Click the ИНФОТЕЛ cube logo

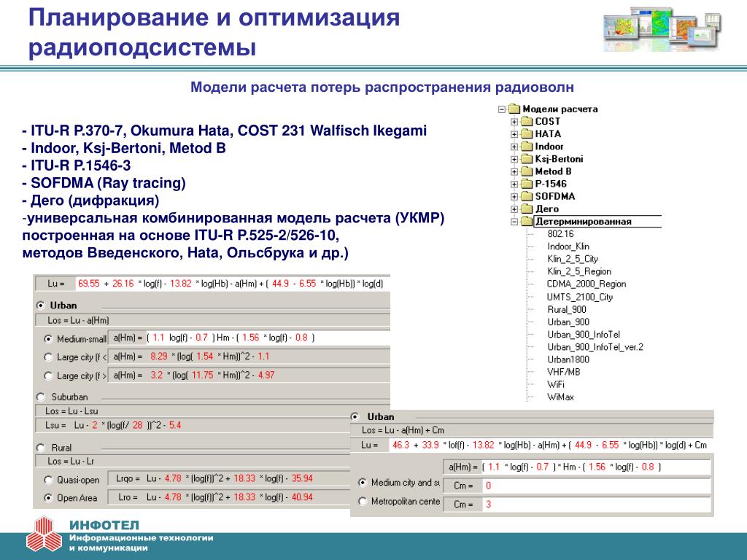point(44,534)
